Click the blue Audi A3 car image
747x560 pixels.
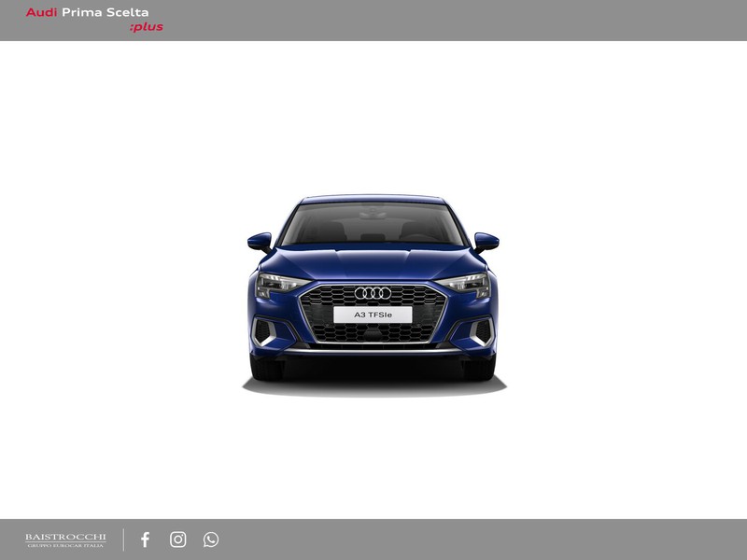pyautogui.click(x=373, y=294)
